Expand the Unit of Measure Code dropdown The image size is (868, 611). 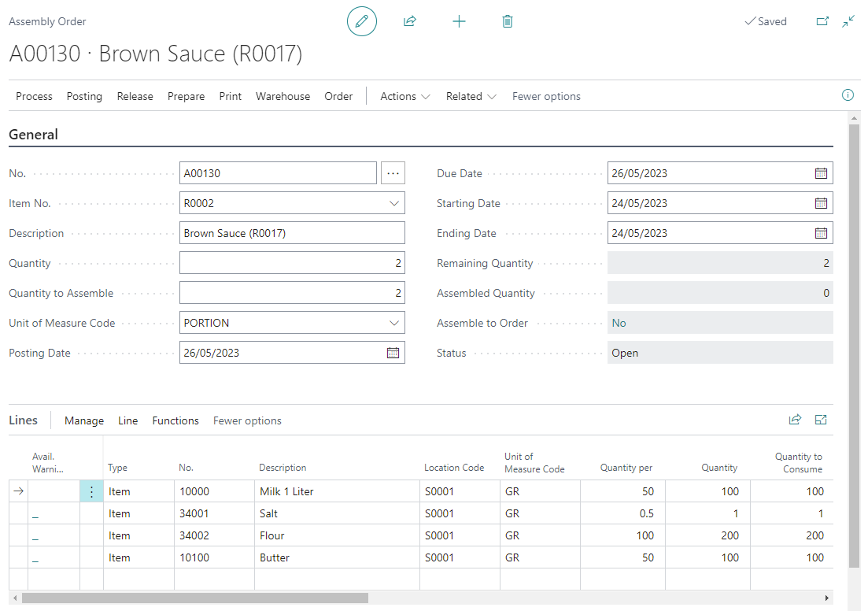pyautogui.click(x=393, y=323)
